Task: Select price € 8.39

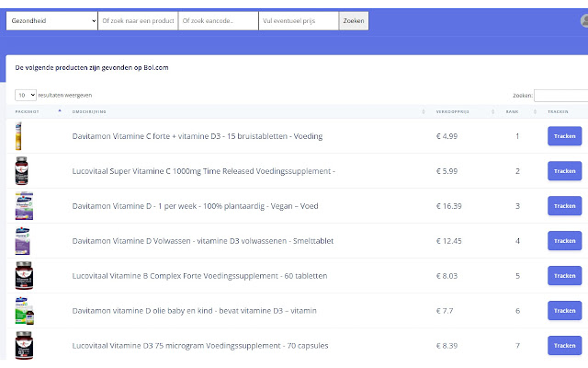Action: click(x=447, y=346)
